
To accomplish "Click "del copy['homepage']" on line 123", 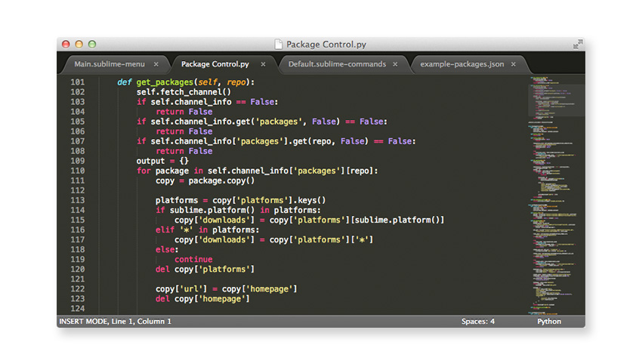I will pos(202,299).
